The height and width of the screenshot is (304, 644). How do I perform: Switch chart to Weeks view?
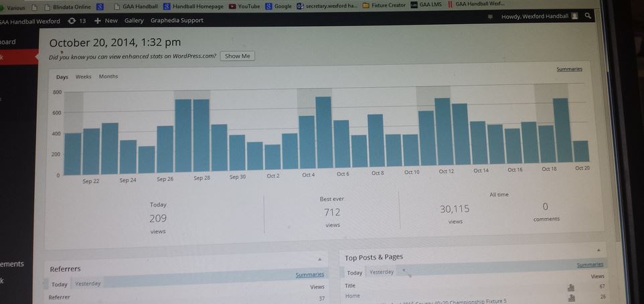[84, 77]
